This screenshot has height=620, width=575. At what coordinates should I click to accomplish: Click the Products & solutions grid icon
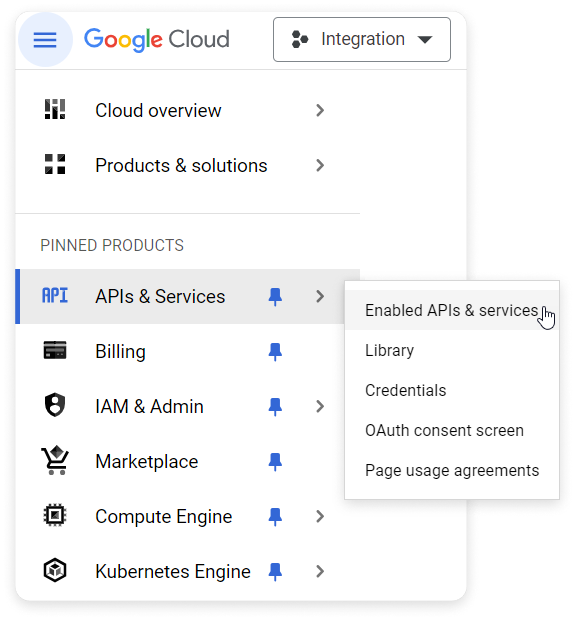[55, 164]
